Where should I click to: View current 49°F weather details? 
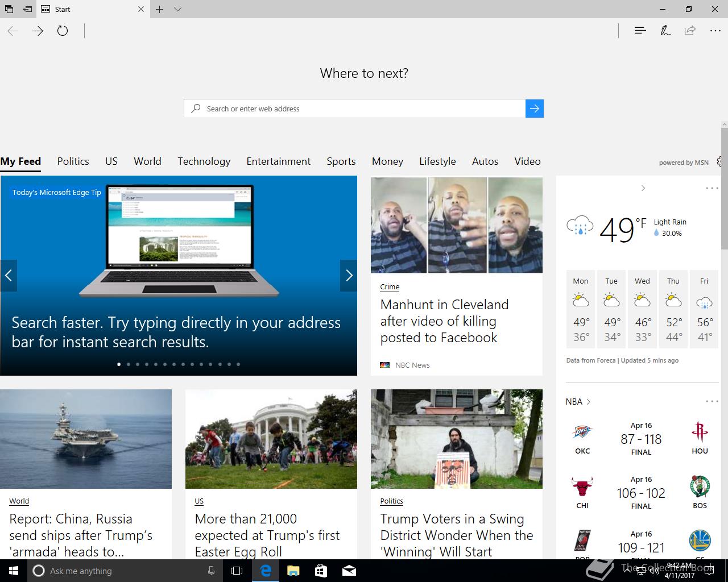(626, 228)
